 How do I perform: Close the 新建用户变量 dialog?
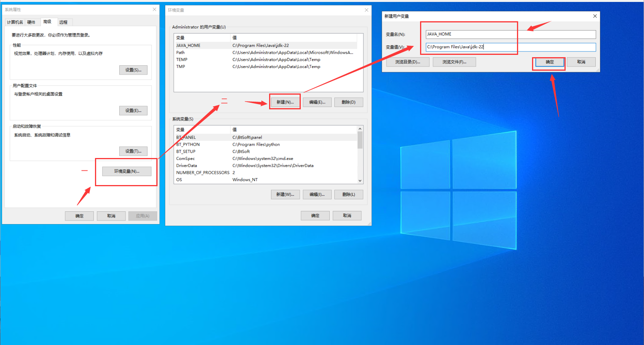[595, 16]
